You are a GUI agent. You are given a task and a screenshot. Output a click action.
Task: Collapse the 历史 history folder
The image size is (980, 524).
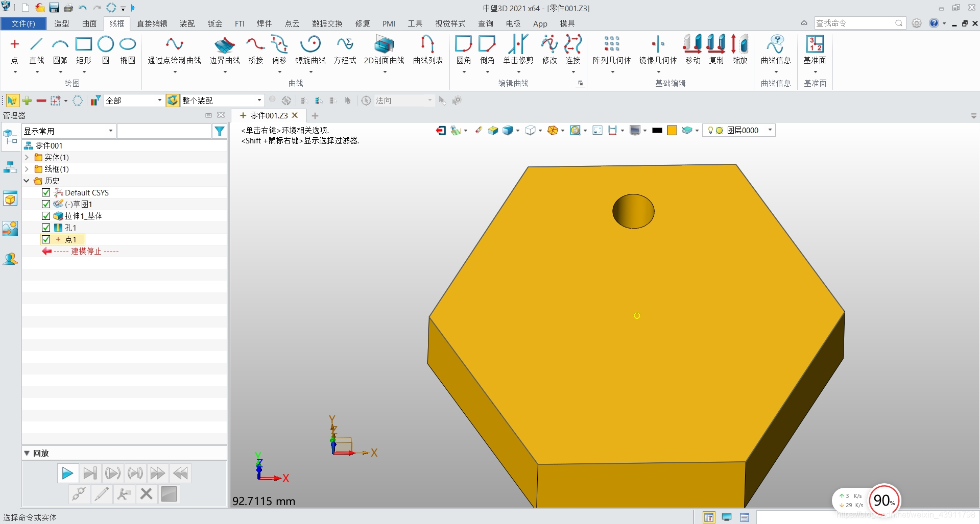click(27, 181)
